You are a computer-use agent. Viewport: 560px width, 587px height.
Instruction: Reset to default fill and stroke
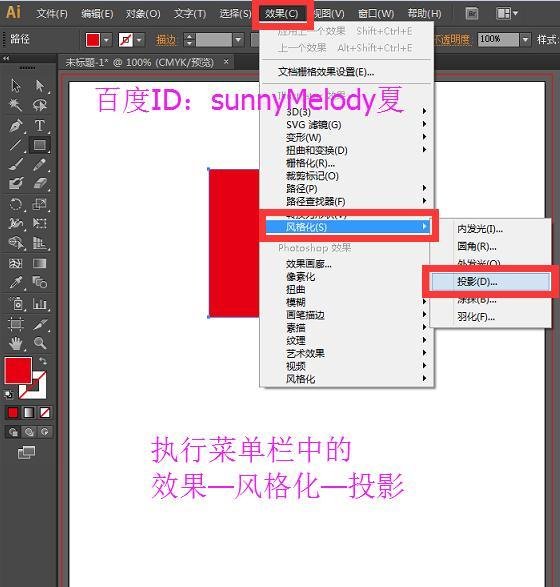pyautogui.click(x=8, y=394)
